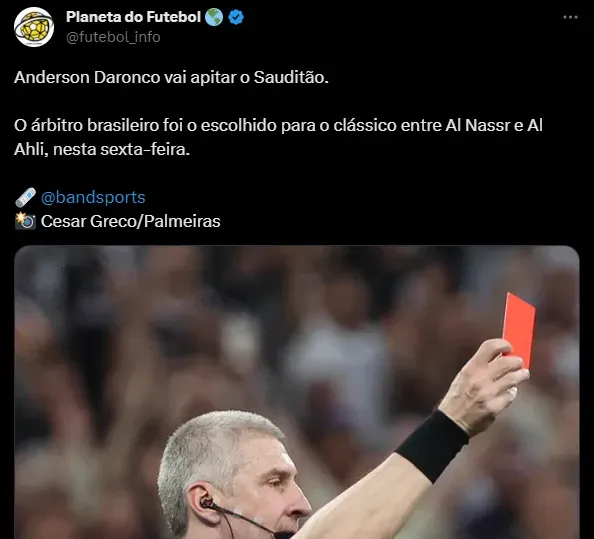Image resolution: width=594 pixels, height=539 pixels.
Task: Open the @futebol_info handle
Action: click(x=113, y=37)
